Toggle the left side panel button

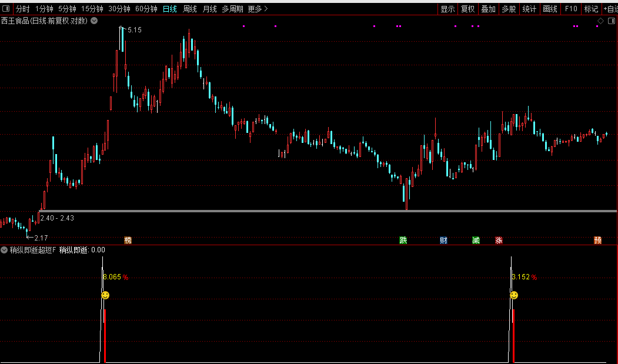[6, 9]
